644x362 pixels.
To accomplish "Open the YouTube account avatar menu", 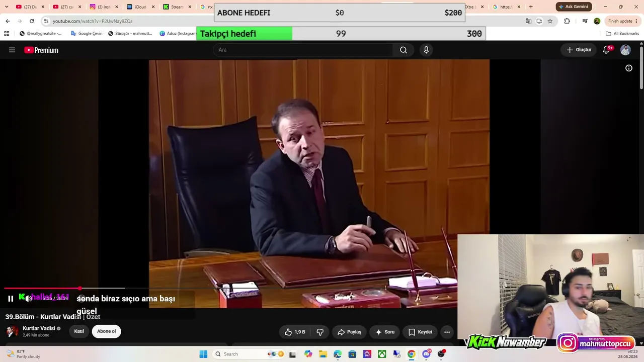I will tap(625, 50).
